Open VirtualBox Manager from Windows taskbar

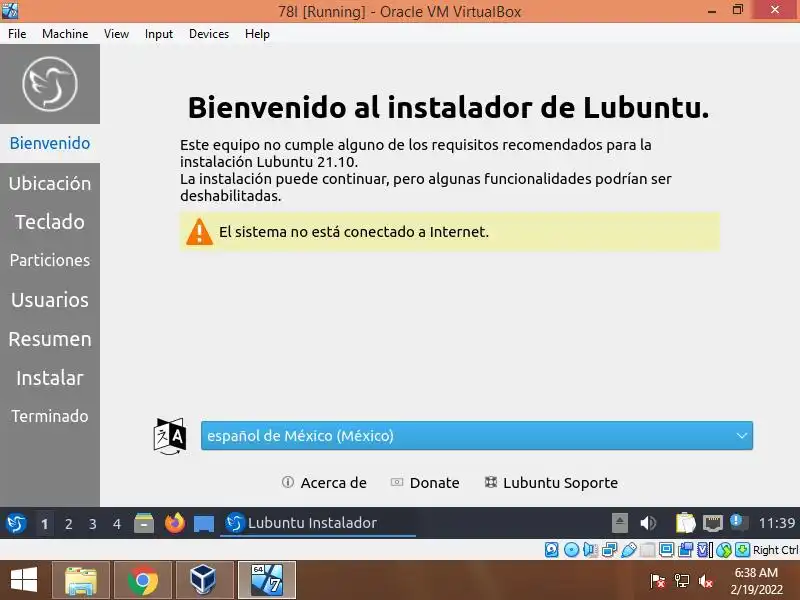click(x=205, y=581)
